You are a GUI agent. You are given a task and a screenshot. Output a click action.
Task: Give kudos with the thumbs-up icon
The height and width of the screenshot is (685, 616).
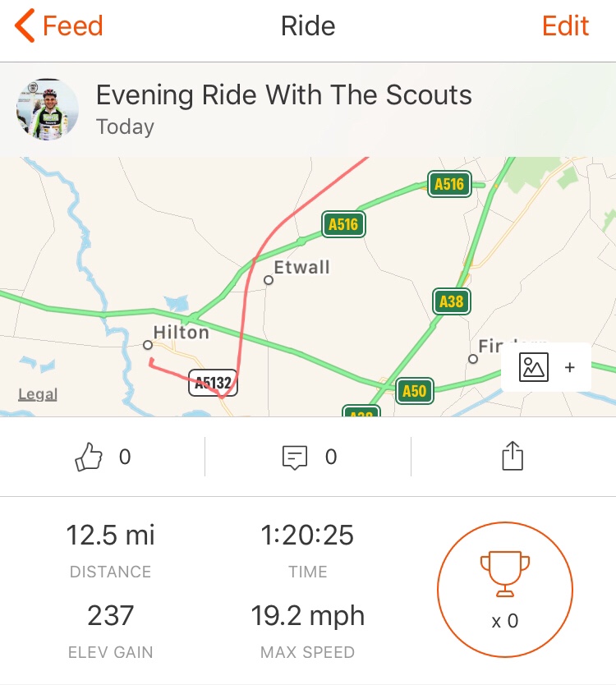tap(87, 457)
